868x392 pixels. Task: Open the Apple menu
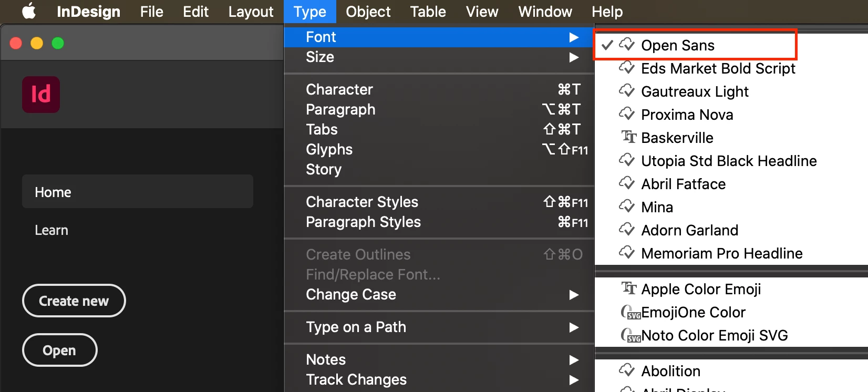click(x=29, y=11)
